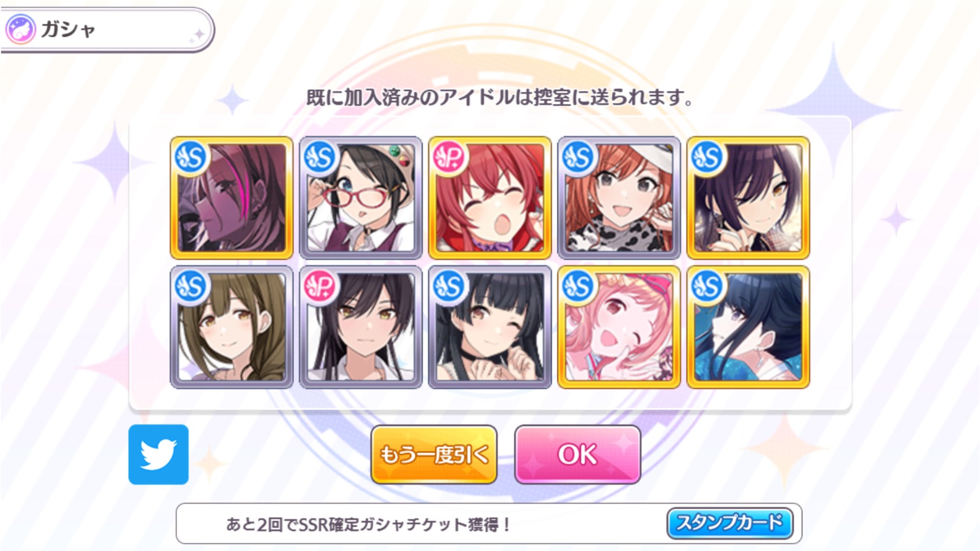
Task: Click the SSR確定ガシャチケット progress message
Action: [x=368, y=525]
